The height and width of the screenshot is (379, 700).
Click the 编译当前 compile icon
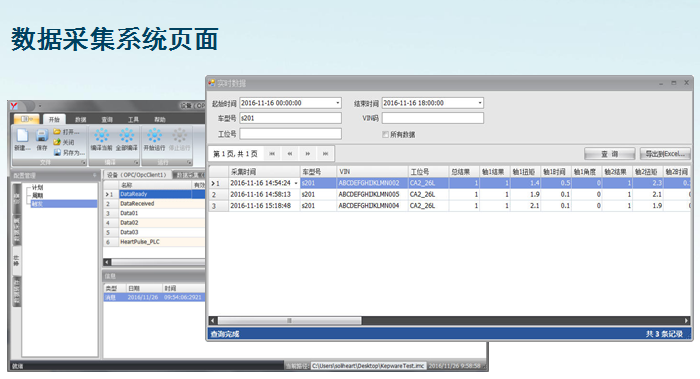(102, 135)
